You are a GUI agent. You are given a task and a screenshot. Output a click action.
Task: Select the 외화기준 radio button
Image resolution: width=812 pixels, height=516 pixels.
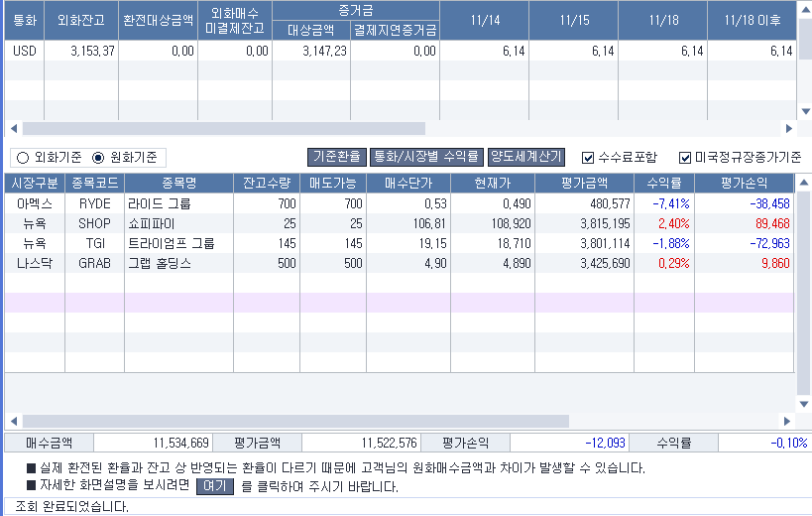[22, 157]
